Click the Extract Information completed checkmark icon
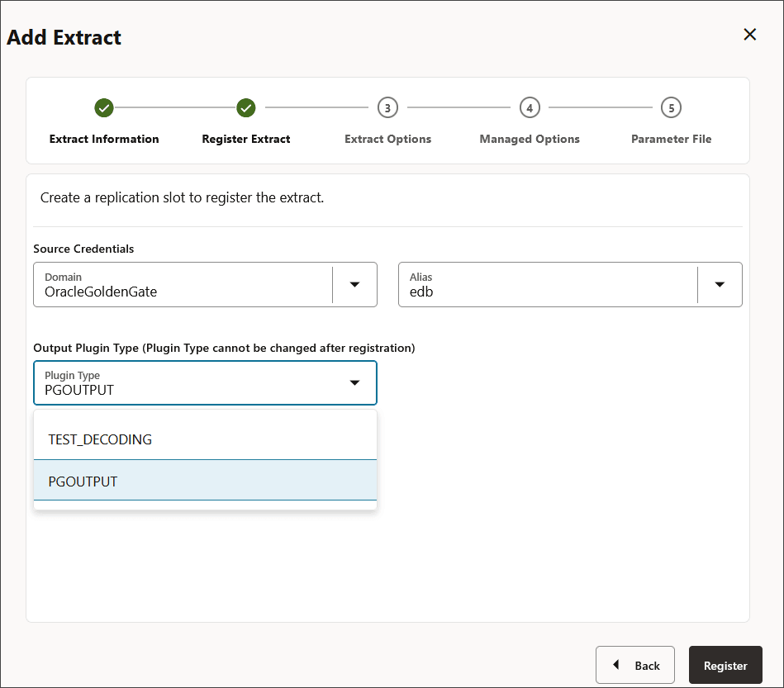The height and width of the screenshot is (688, 784). pyautogui.click(x=104, y=107)
